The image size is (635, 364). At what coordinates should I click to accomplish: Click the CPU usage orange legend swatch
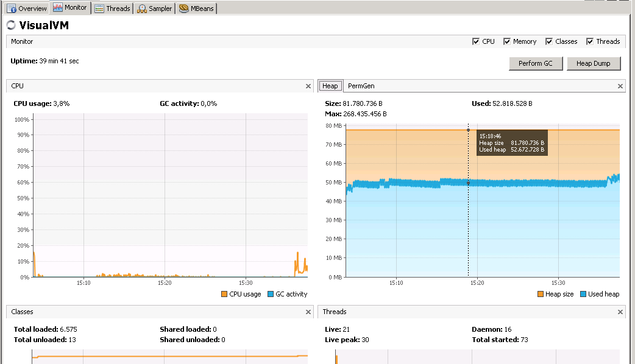(x=224, y=294)
